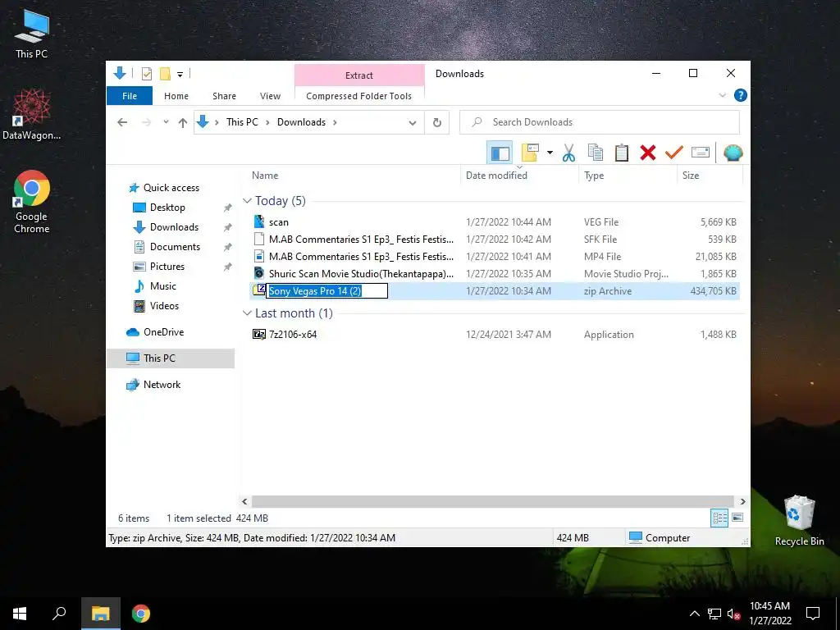The height and width of the screenshot is (630, 840).
Task: Open the Recent locations dropdown arrow
Action: 166,122
